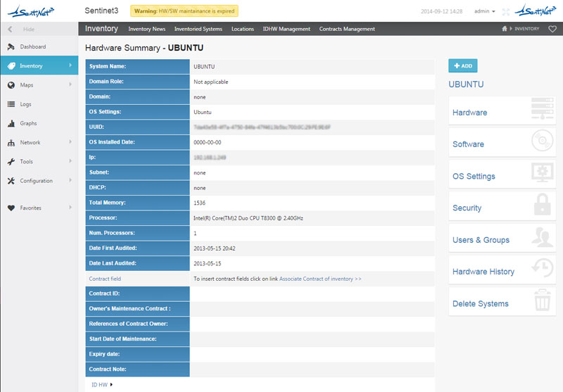Open the Users & Groups link
Screen dimensions: 563x392
pos(481,240)
